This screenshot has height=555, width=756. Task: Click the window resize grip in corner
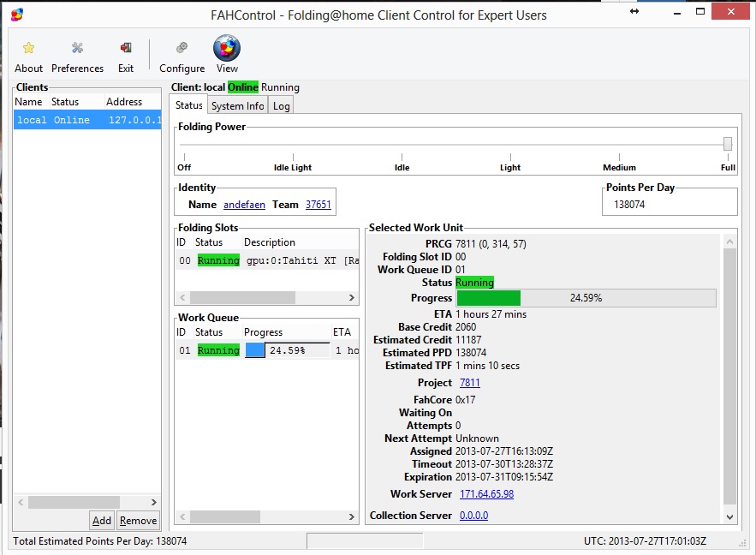click(x=742, y=543)
